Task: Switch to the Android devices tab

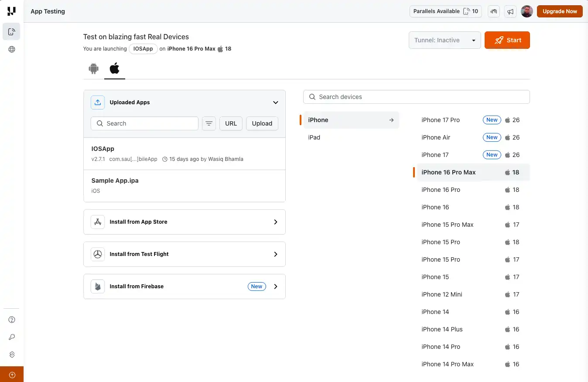Action: click(x=93, y=68)
